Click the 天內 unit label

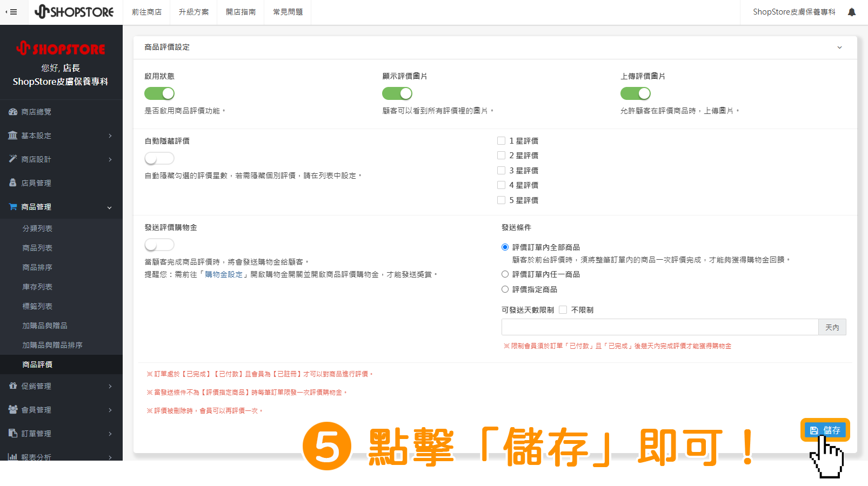click(832, 327)
